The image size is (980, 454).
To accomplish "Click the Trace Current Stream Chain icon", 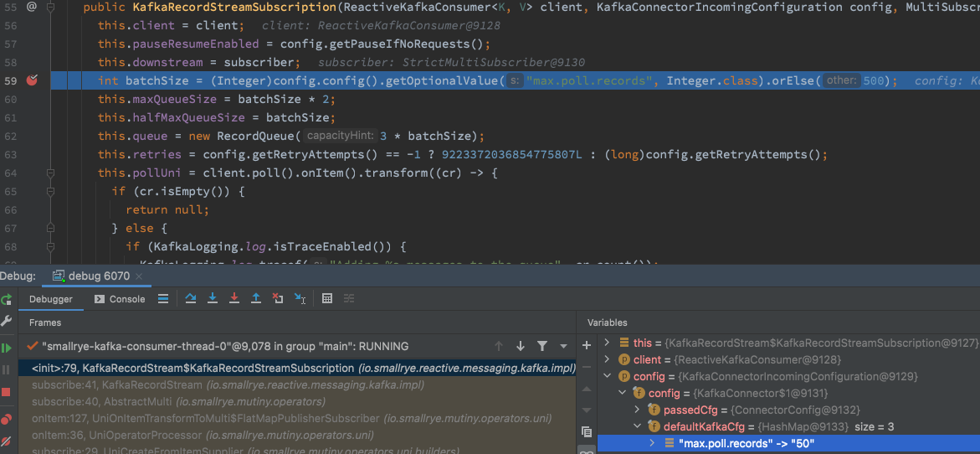I will [x=349, y=299].
